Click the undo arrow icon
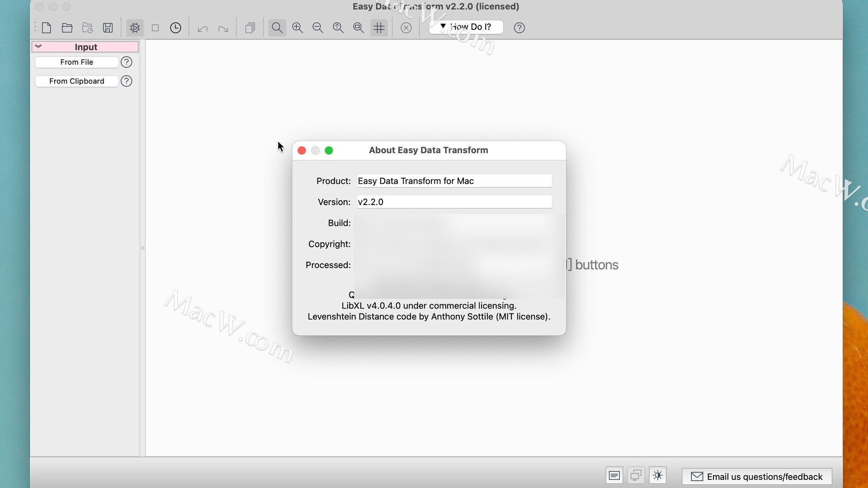Screen dimensions: 868x488 [x=203, y=28]
